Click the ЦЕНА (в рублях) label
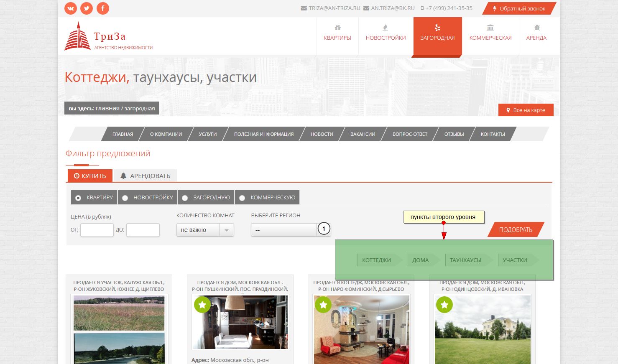 tap(91, 217)
